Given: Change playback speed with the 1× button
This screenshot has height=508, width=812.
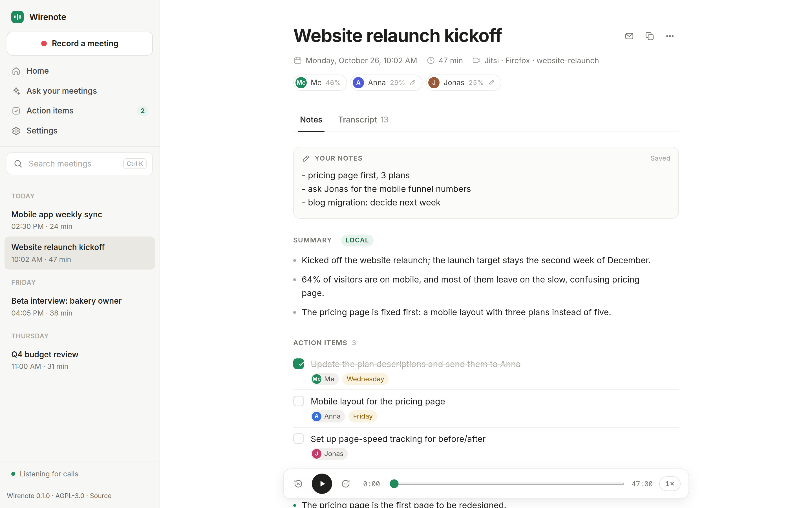Looking at the screenshot, I should [x=670, y=483].
